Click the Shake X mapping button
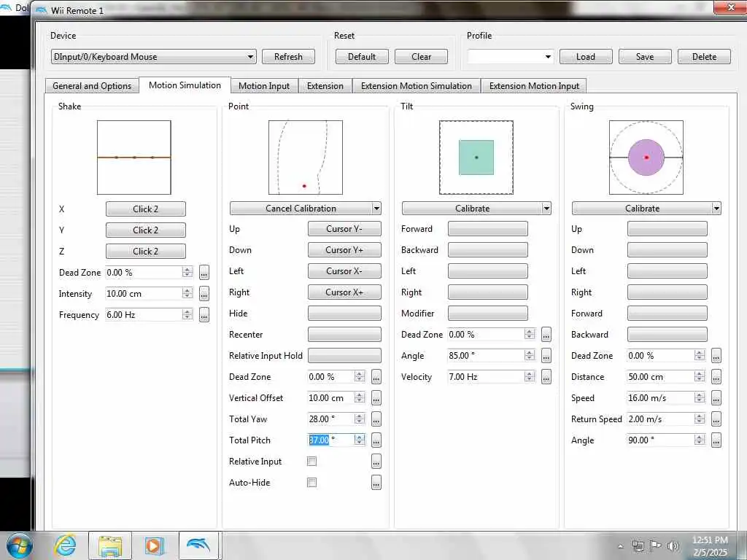Viewport: 747px width, 560px height. coord(145,209)
